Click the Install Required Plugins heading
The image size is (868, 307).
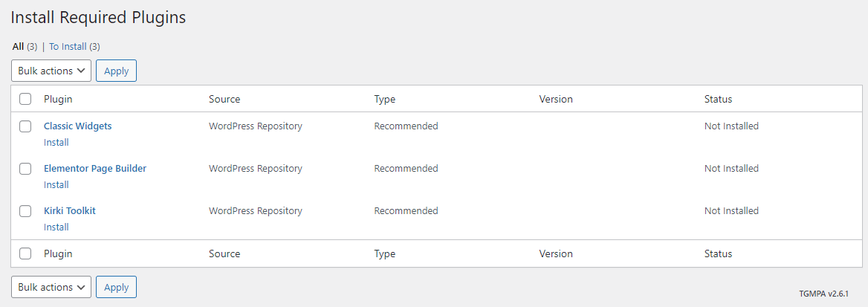click(98, 17)
